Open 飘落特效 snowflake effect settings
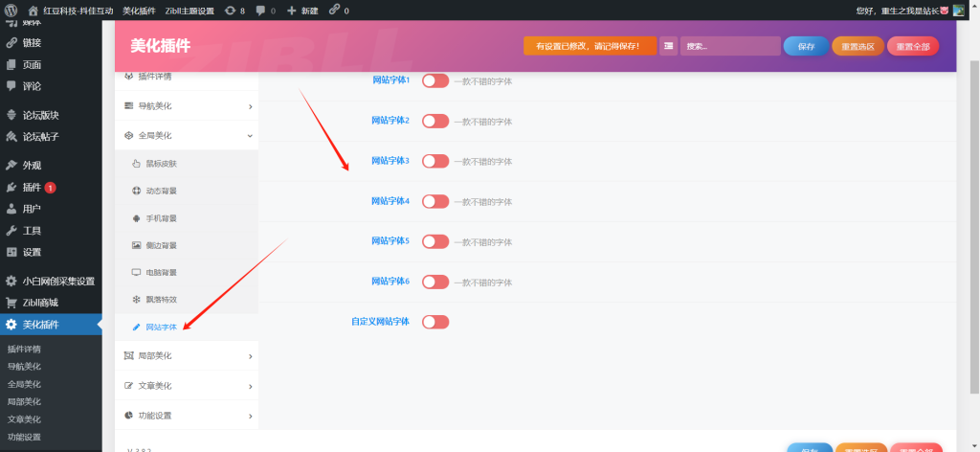980x452 pixels. click(x=161, y=300)
